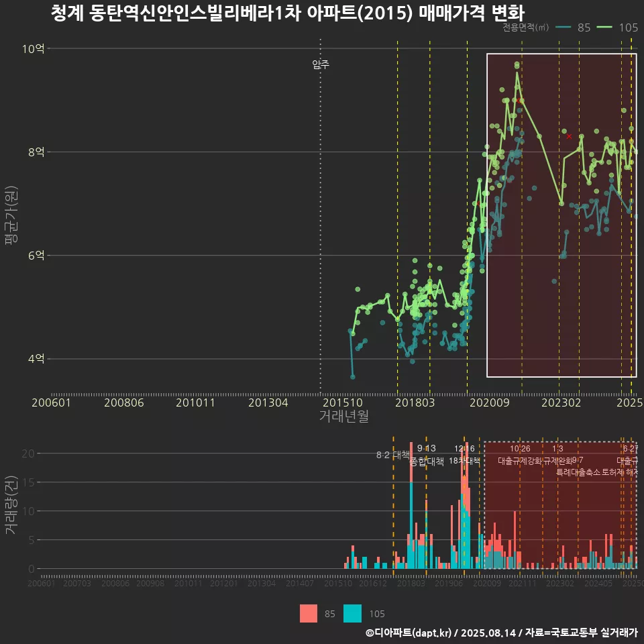Screen dimensions: 644x644
Task: Click the 디아파트(dapt.kr) source credit
Action: [x=409, y=633]
